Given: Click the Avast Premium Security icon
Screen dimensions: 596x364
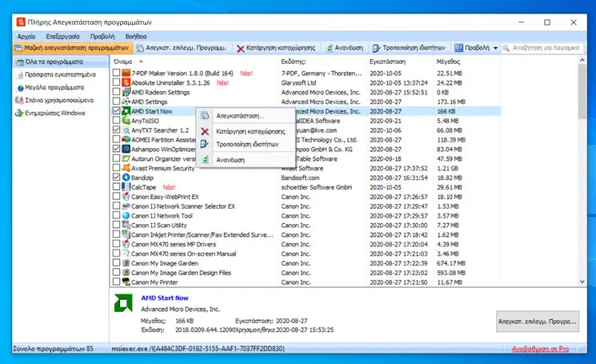Looking at the screenshot, I should (x=126, y=168).
